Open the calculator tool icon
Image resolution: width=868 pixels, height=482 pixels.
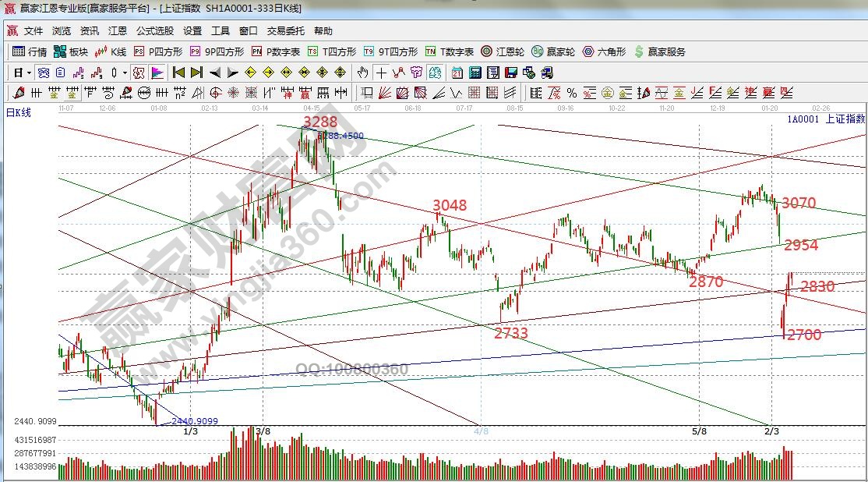click(x=475, y=73)
